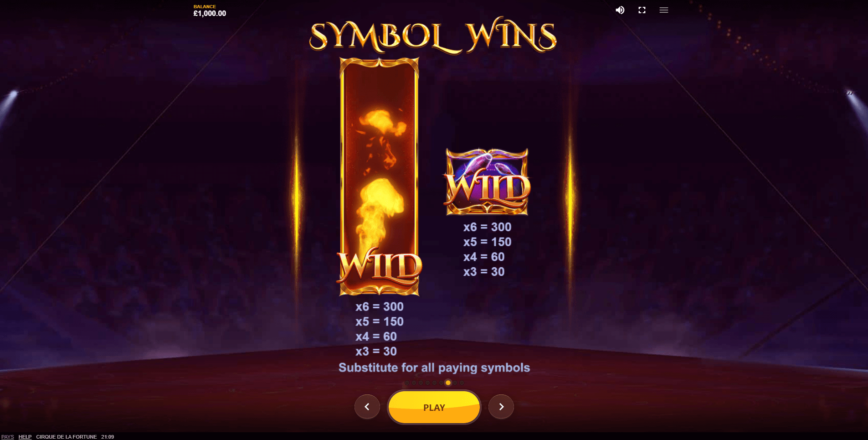Click the tall fire expanding Wild symbol
Viewport: 868px width, 440px height.
pyautogui.click(x=379, y=177)
